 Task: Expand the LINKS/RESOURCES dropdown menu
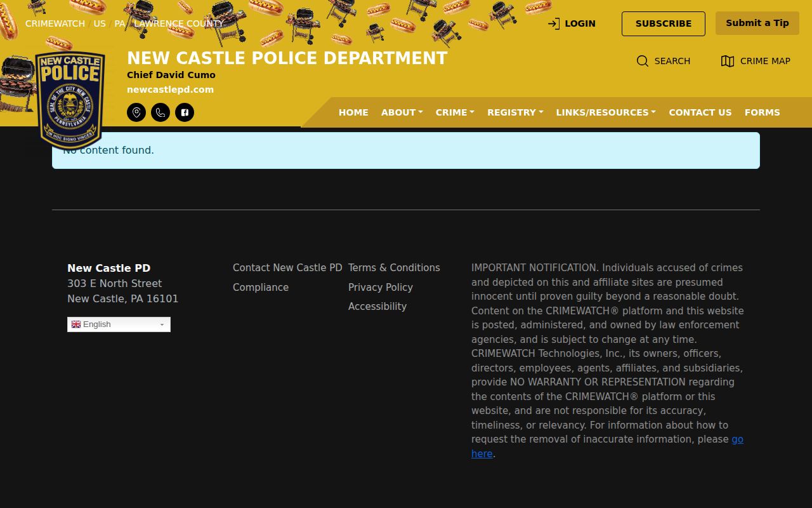606,112
